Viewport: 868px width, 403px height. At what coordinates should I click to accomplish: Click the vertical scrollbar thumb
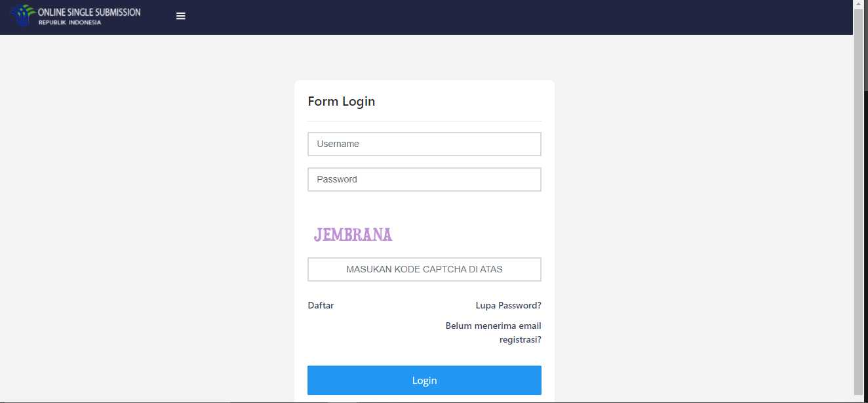point(858,201)
